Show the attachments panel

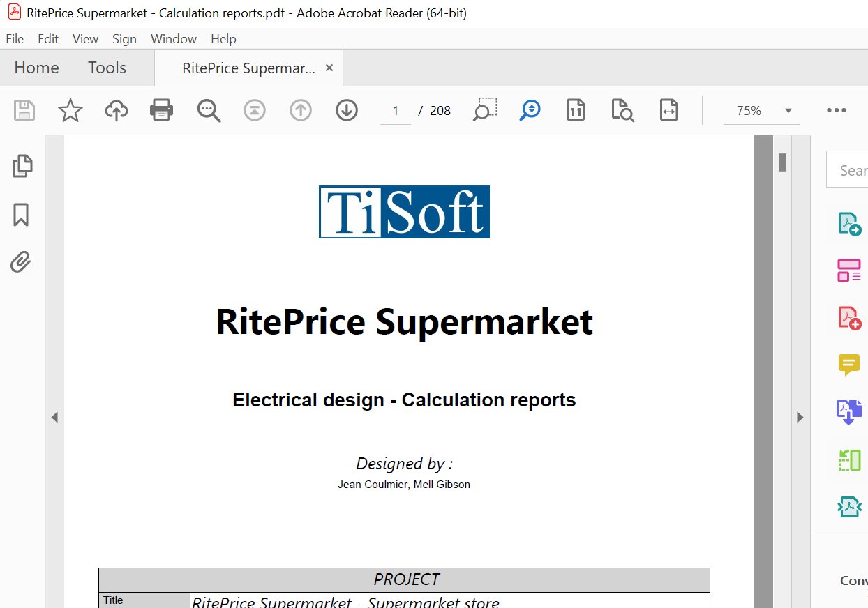pos(22,262)
